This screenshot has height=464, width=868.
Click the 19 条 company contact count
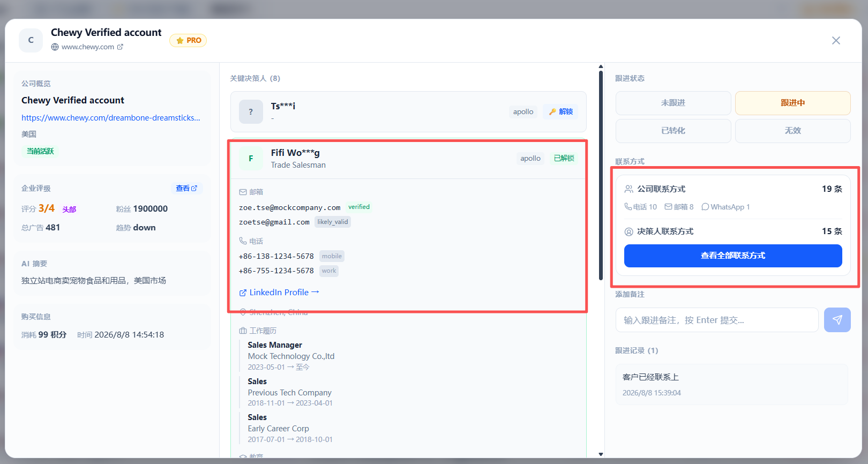tap(832, 189)
